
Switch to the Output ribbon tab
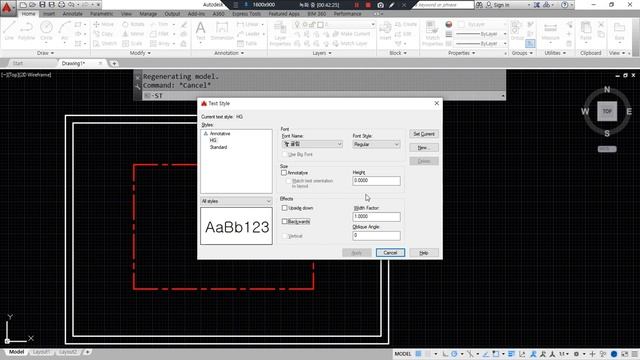tap(172, 14)
